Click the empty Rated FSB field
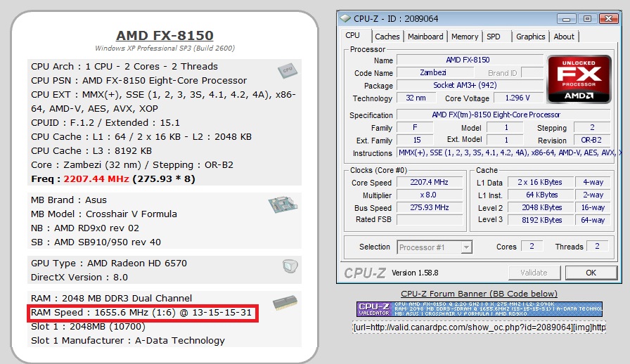This screenshot has width=630, height=364. pyautogui.click(x=430, y=220)
